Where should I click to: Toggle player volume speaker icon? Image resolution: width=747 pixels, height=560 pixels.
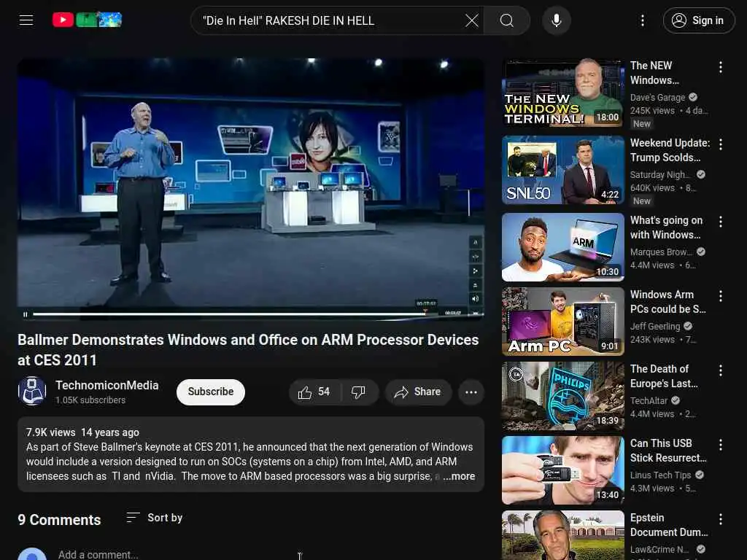475,299
